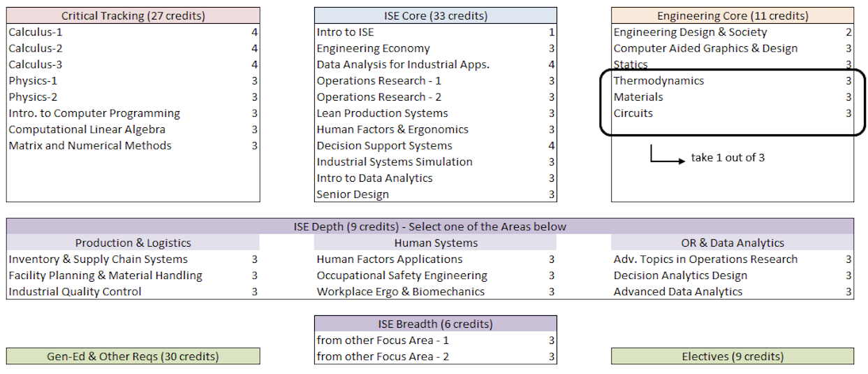Image resolution: width=868 pixels, height=374 pixels.
Task: Click the Gen-Ed & Other Reqs green box
Action: [133, 357]
